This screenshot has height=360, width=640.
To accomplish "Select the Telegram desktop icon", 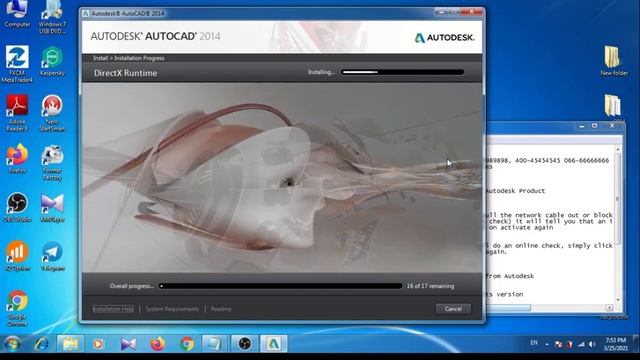I will click(52, 256).
